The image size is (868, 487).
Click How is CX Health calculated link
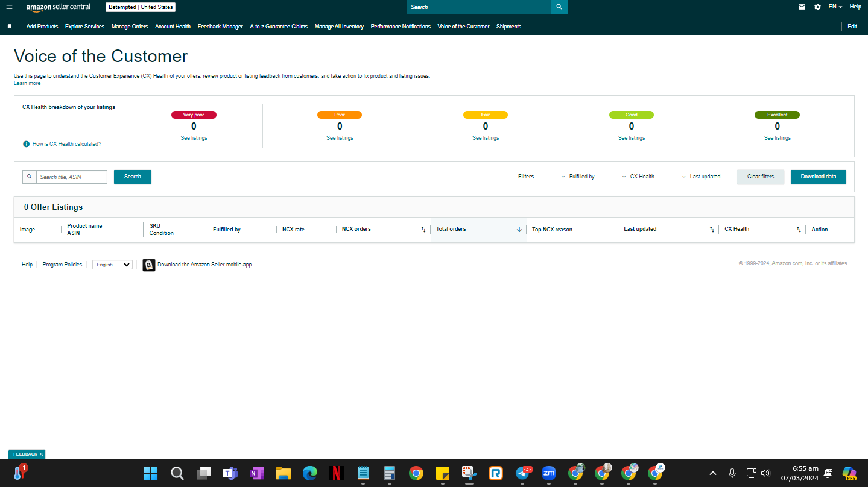click(x=67, y=144)
